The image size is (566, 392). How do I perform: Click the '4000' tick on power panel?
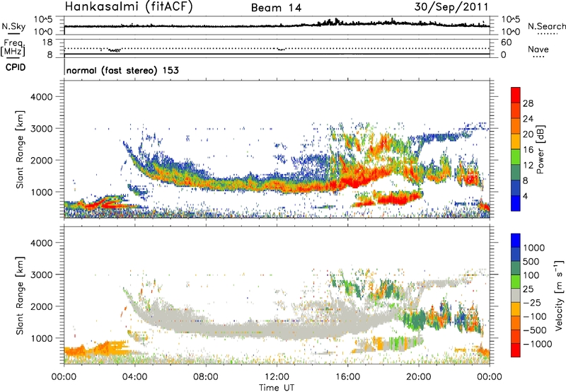(x=41, y=97)
